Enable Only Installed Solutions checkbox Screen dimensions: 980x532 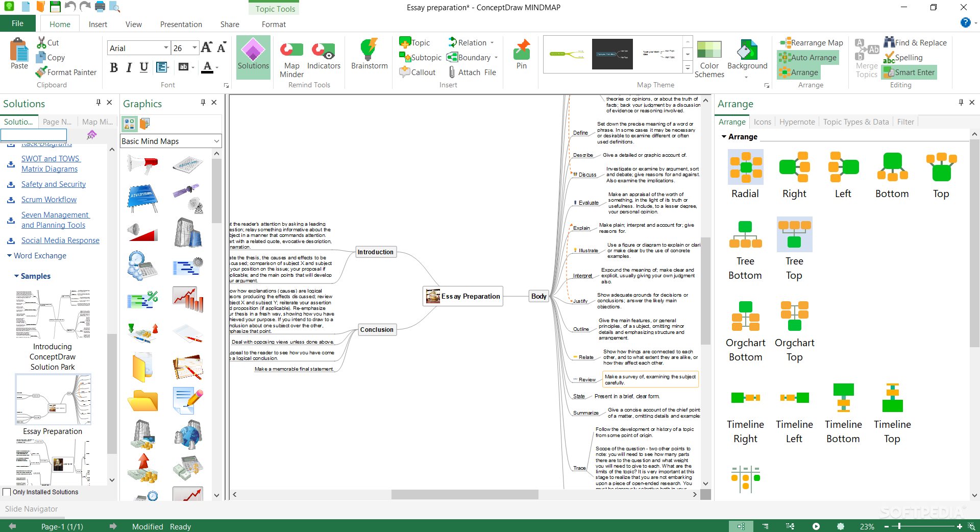click(x=7, y=492)
